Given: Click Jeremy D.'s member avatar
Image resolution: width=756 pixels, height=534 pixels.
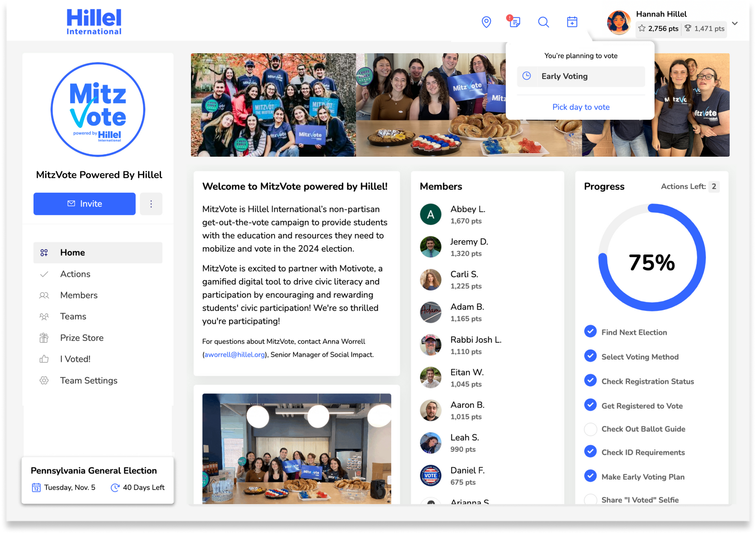Looking at the screenshot, I should (431, 247).
